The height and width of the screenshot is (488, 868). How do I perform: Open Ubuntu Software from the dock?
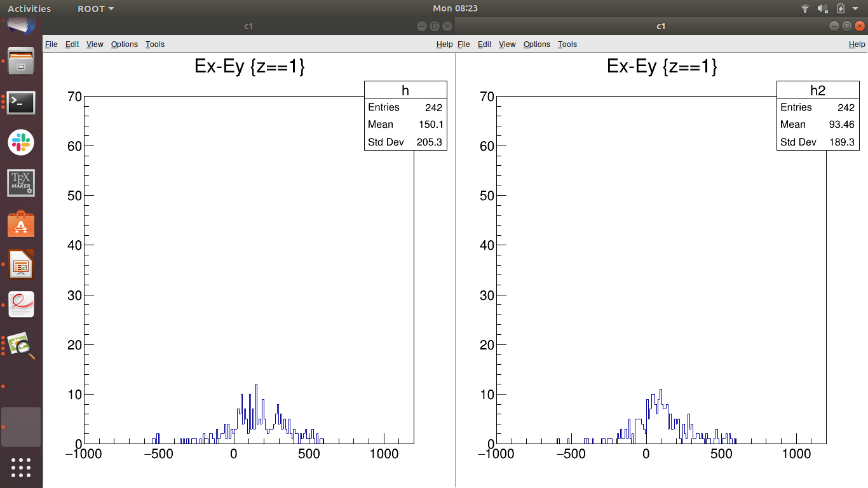(21, 224)
